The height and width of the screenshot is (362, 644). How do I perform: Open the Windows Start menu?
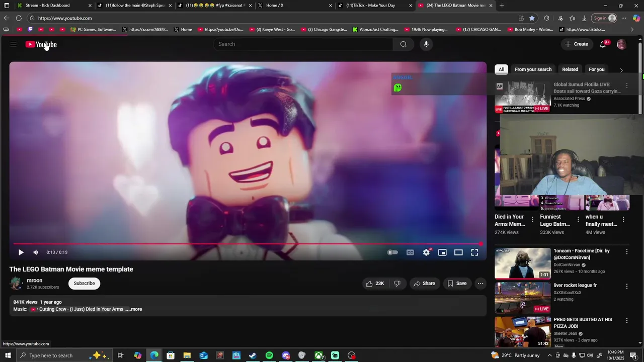[x=8, y=355]
